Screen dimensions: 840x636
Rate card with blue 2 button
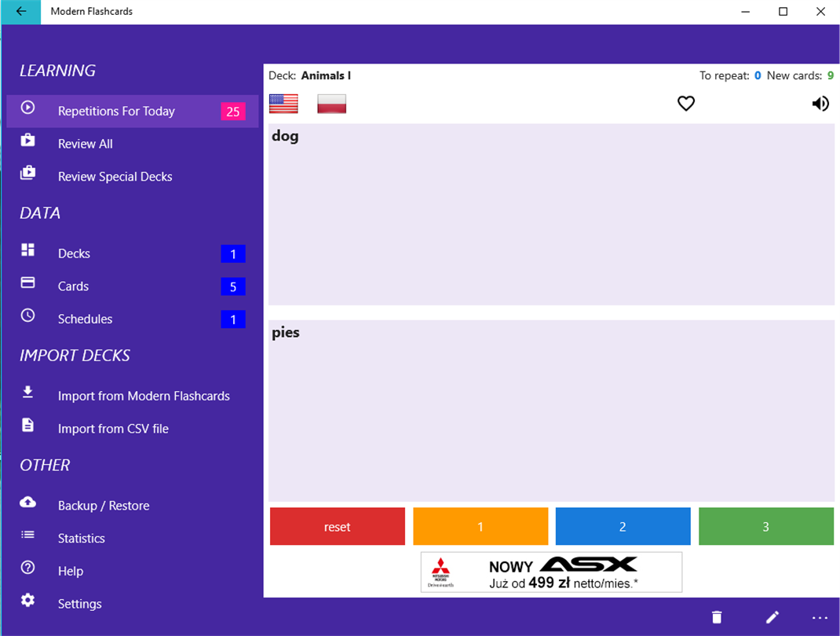pyautogui.click(x=623, y=526)
